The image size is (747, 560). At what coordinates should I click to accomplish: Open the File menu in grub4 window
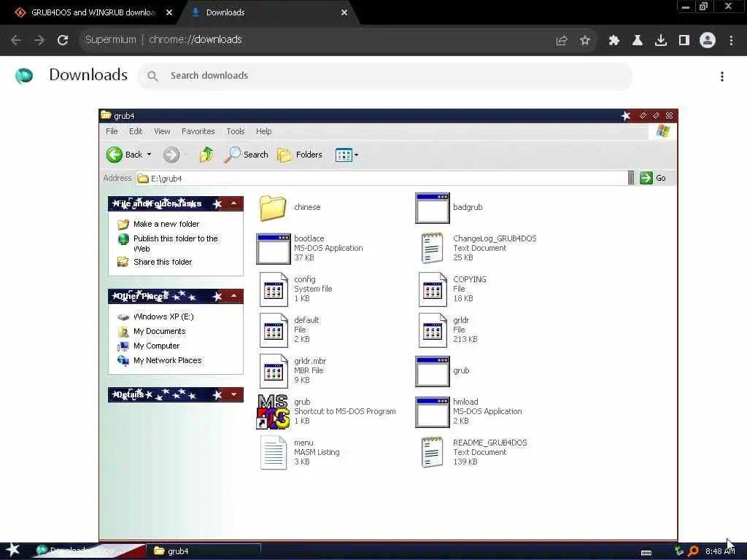[x=112, y=131]
